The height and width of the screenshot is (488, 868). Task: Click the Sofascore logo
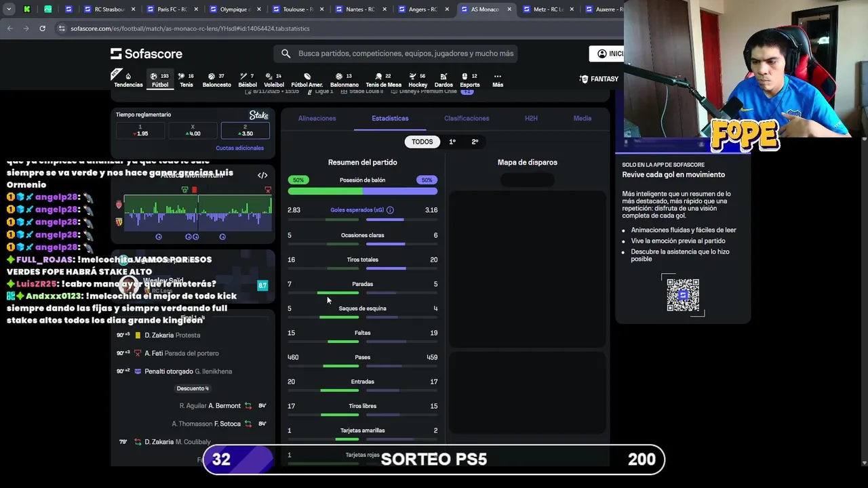[146, 54]
